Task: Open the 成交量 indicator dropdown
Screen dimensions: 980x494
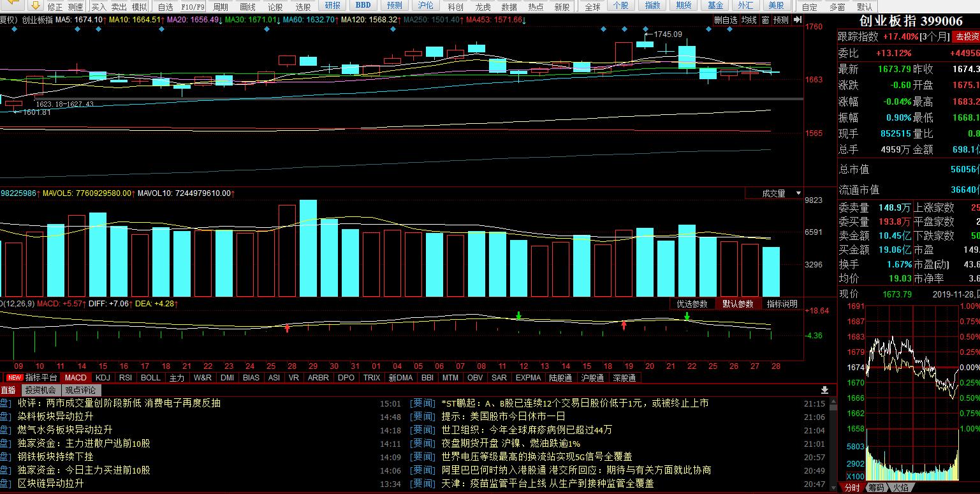Action: pyautogui.click(x=781, y=193)
